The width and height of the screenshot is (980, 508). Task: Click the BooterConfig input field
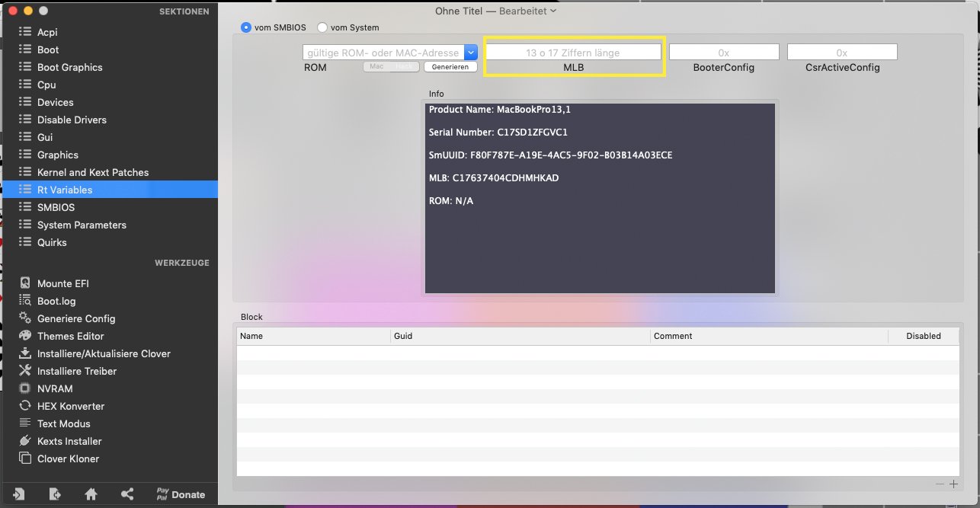(724, 53)
